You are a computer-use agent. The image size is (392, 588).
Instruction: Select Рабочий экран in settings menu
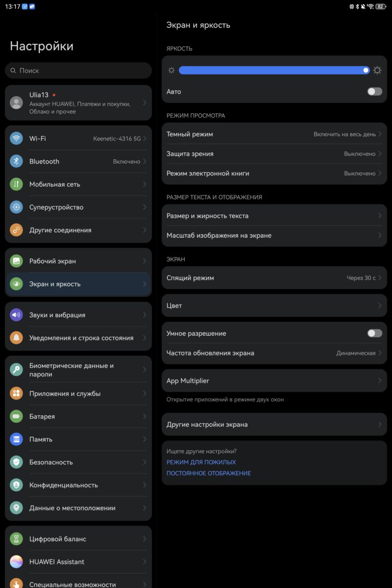click(x=78, y=261)
